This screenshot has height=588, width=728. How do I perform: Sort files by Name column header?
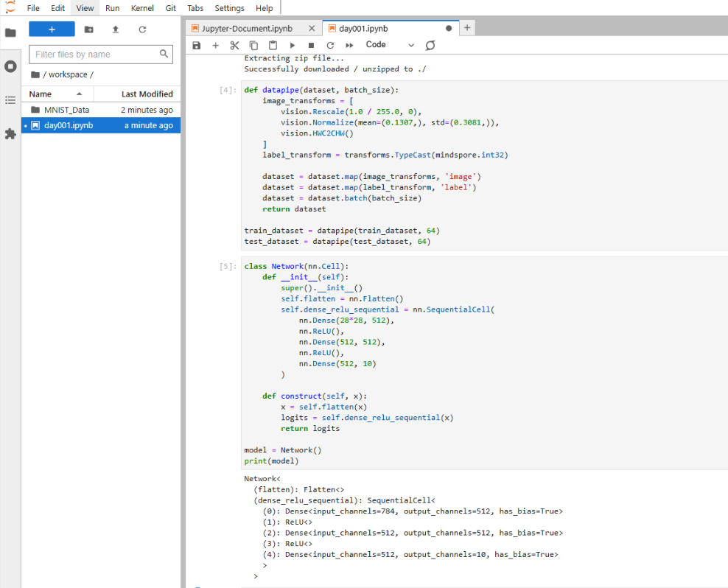(41, 94)
